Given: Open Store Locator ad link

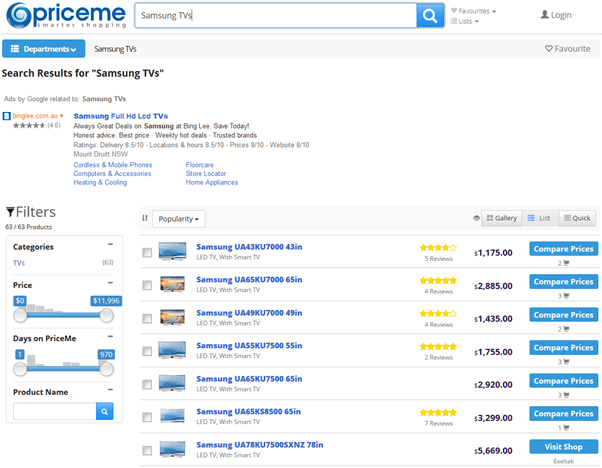Looking at the screenshot, I should point(206,174).
